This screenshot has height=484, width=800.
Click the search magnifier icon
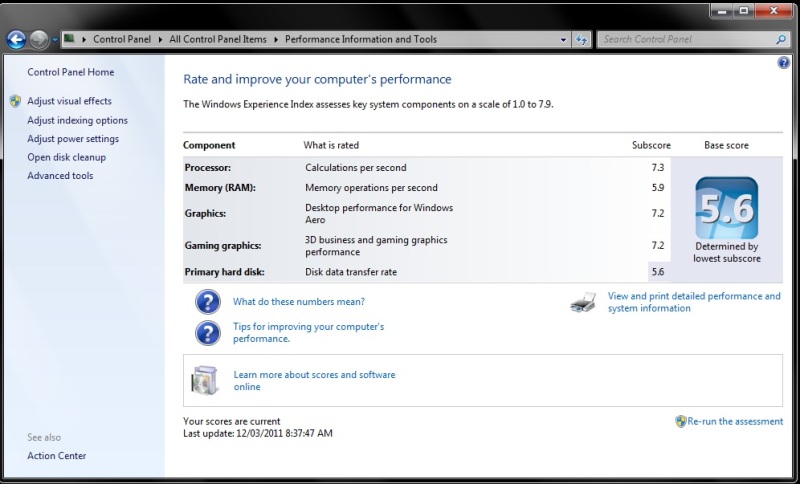coord(781,39)
